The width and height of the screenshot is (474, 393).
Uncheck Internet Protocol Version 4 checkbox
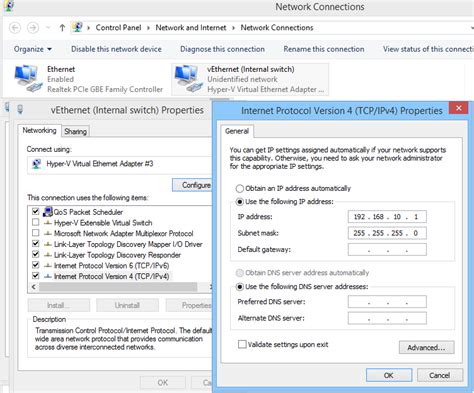point(36,276)
